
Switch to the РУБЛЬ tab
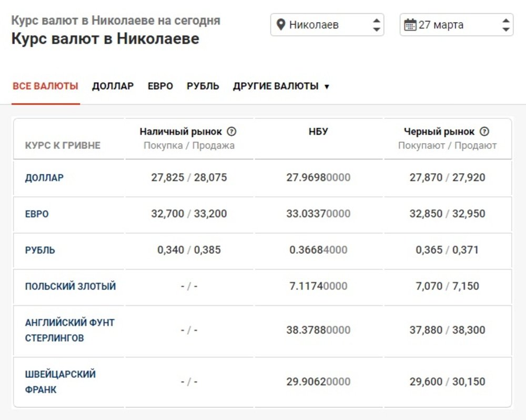(203, 86)
